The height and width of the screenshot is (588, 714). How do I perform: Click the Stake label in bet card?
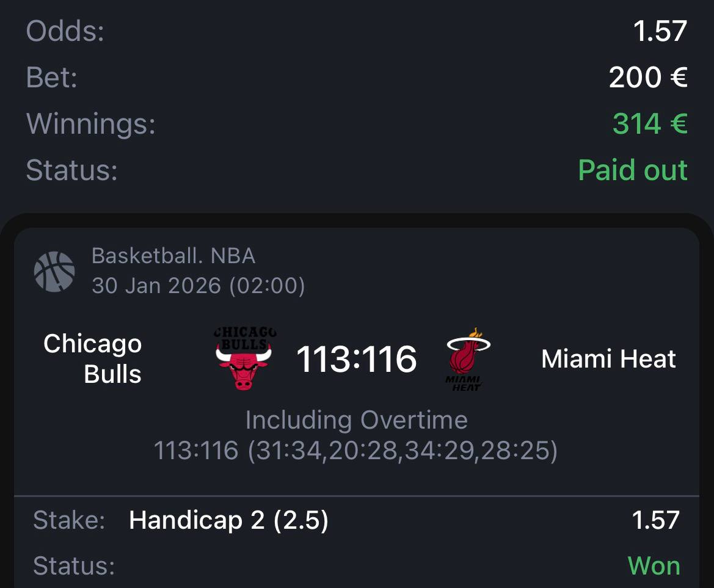(68, 520)
